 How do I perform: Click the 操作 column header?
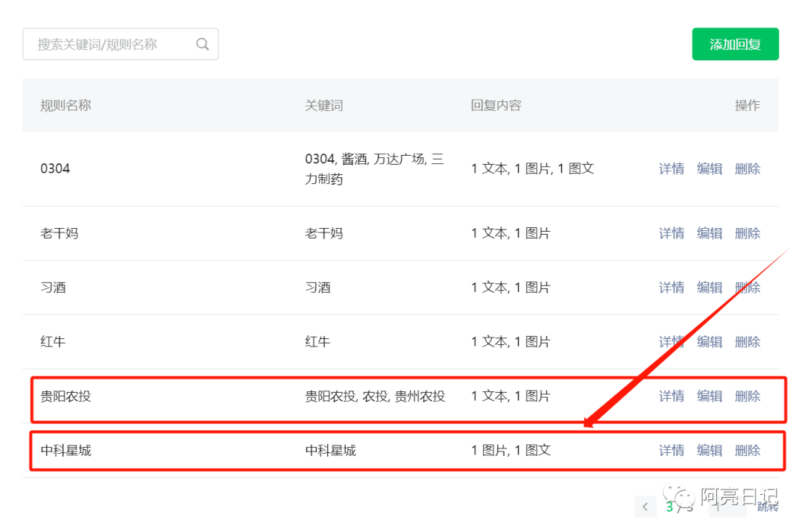(748, 106)
